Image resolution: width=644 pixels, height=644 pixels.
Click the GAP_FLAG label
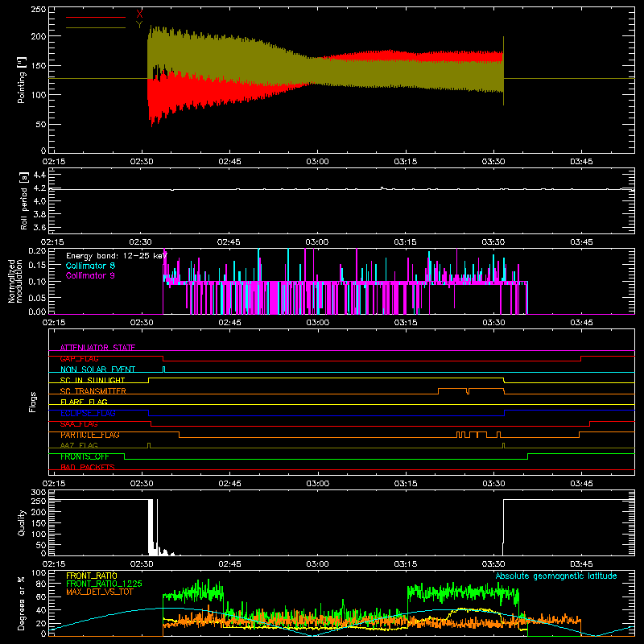coord(79,358)
